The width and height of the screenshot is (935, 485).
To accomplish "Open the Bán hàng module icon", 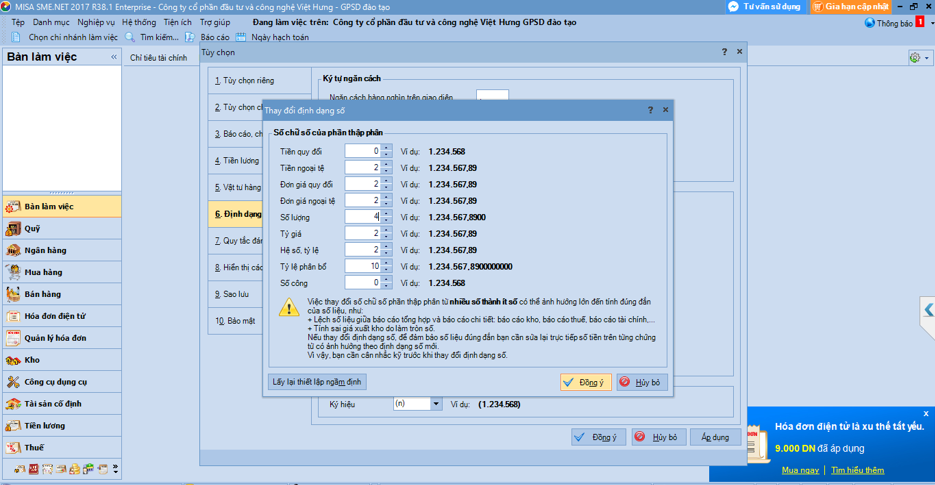I will pyautogui.click(x=13, y=294).
